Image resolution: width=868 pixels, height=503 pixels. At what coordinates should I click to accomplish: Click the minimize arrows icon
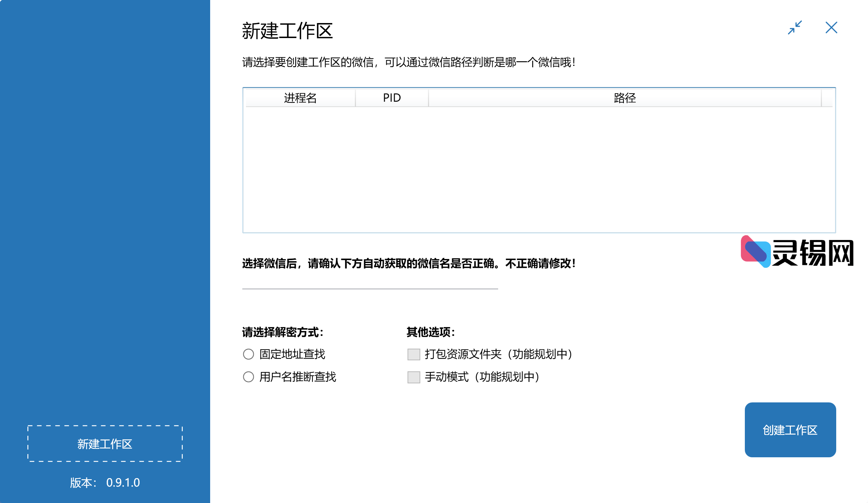coord(795,27)
